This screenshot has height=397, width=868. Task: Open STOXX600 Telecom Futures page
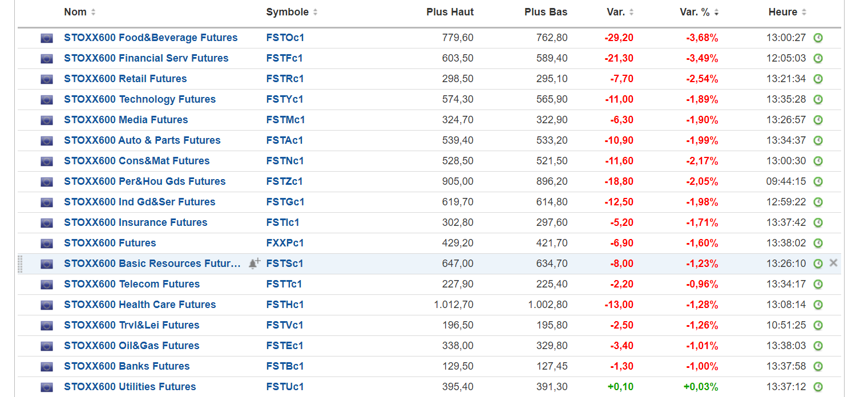(x=132, y=284)
